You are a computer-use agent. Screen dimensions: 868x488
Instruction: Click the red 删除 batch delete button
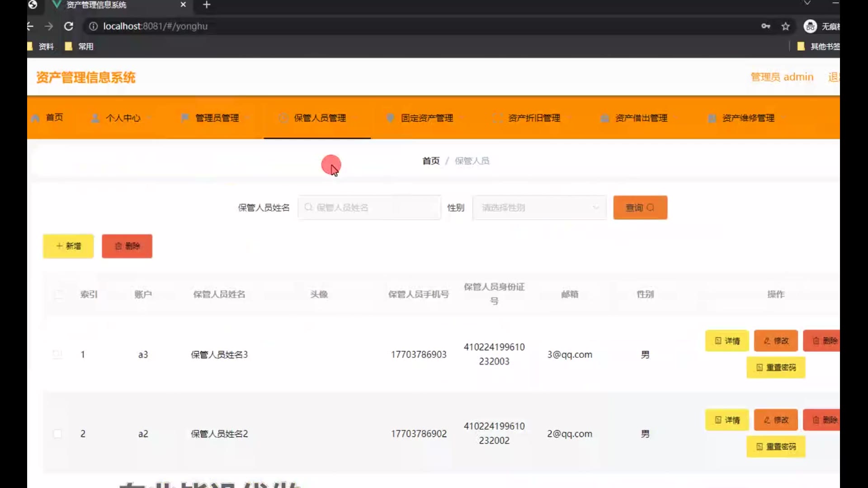pyautogui.click(x=127, y=246)
